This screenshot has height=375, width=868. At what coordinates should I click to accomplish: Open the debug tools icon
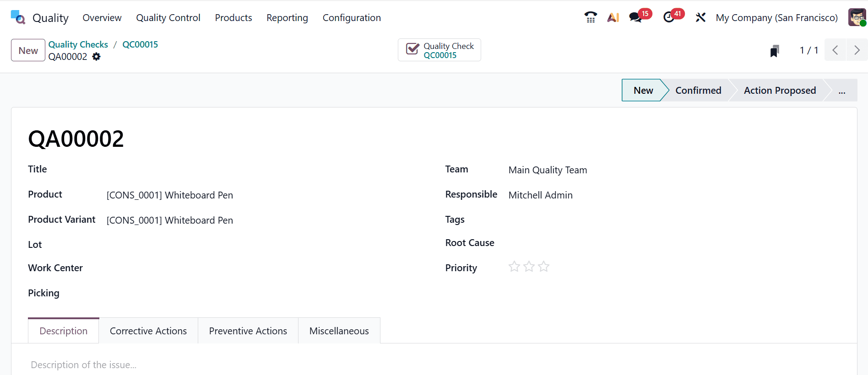(x=700, y=17)
